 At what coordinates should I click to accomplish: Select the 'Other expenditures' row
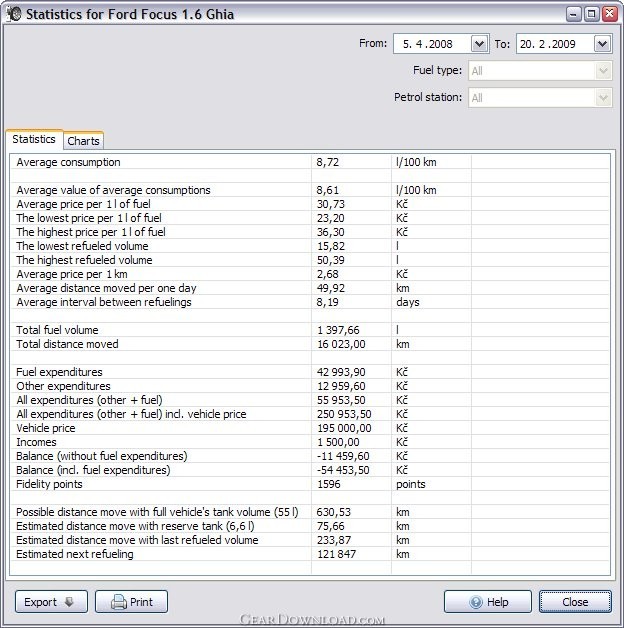click(309, 386)
